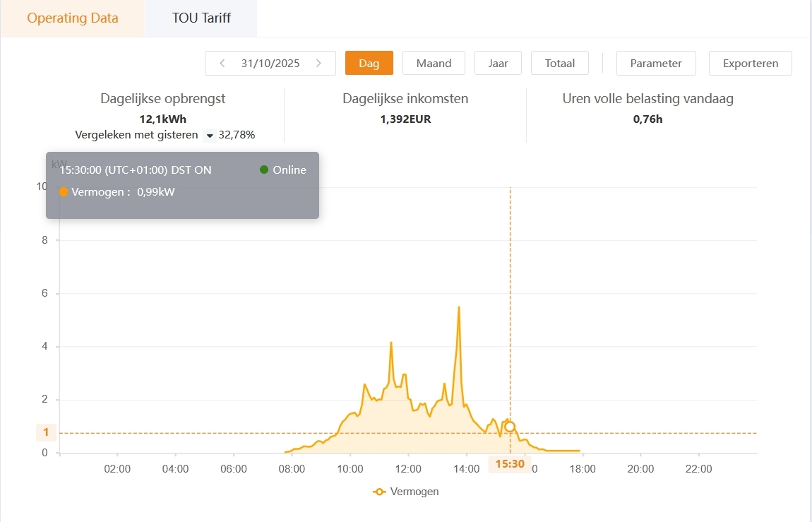Viewport: 812px width, 522px height.
Task: Open the Operating Data tab
Action: click(x=73, y=18)
